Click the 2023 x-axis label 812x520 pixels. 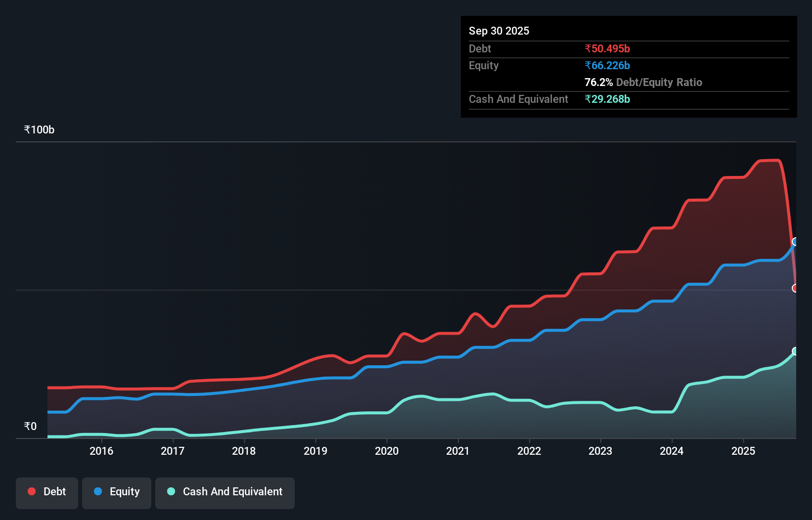tap(600, 451)
